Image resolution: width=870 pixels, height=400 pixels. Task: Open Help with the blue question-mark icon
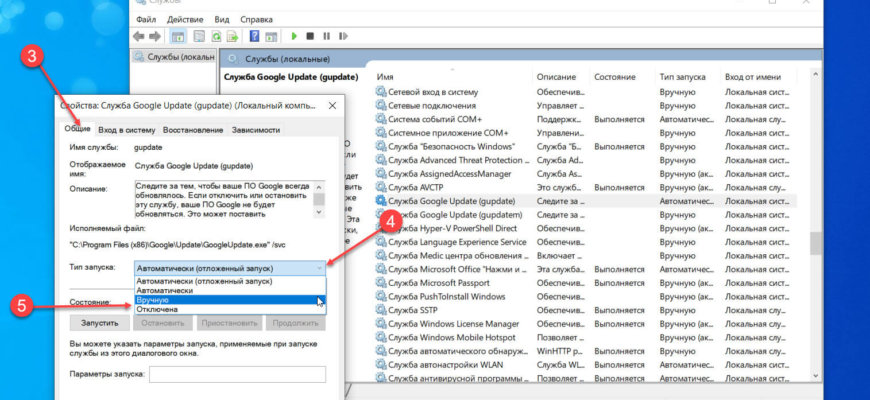254,36
